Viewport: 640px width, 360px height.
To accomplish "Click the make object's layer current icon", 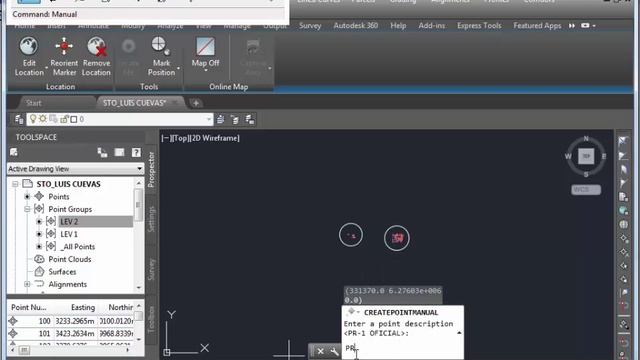I will click(x=220, y=119).
